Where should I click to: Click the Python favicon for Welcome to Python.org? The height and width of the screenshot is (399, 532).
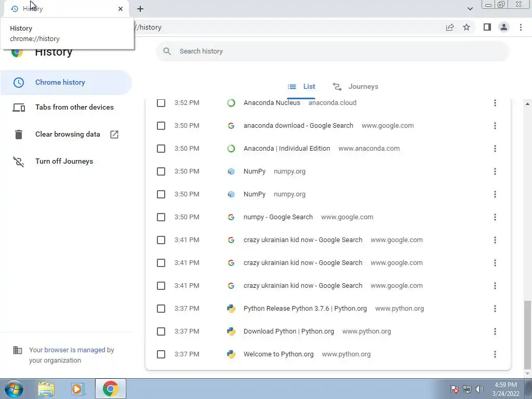231,354
